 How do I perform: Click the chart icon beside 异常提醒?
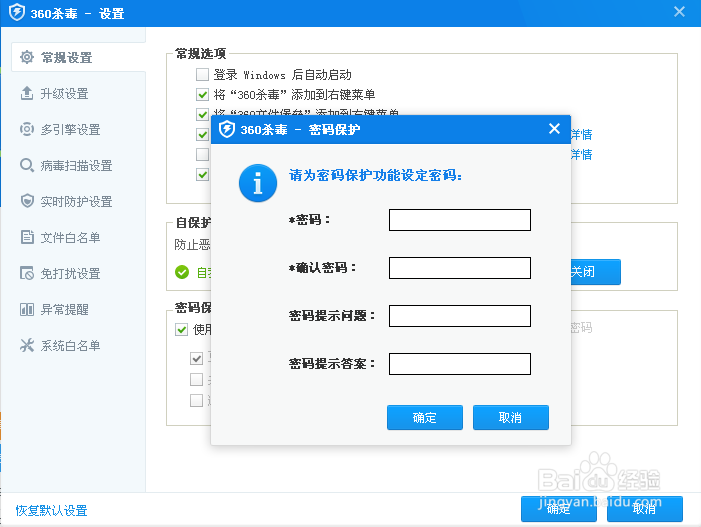pos(27,309)
